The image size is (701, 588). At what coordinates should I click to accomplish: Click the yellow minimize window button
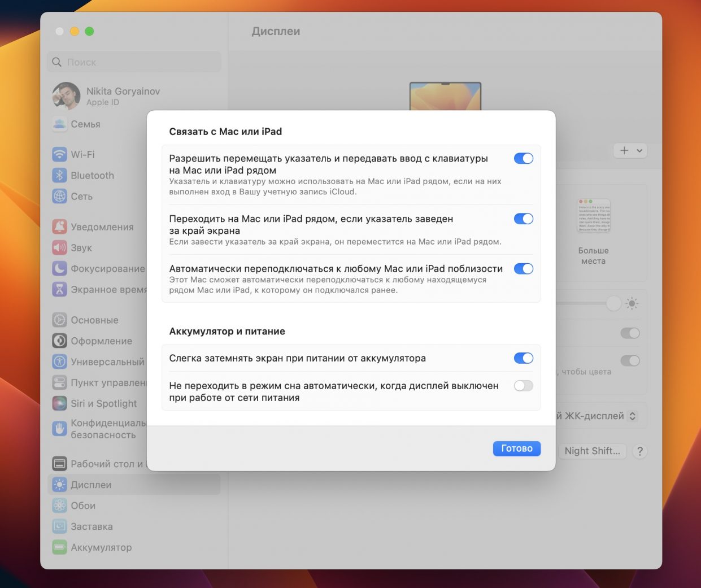[x=75, y=32]
